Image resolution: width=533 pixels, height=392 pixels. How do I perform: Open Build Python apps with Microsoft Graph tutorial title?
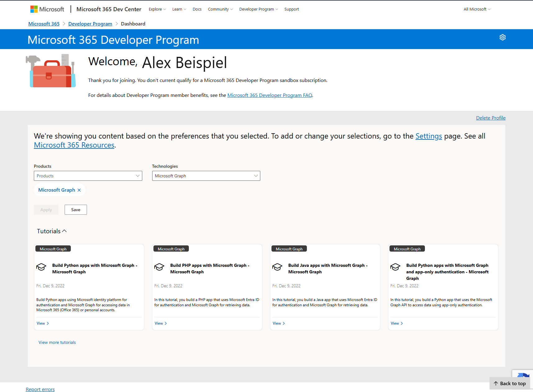pos(95,269)
